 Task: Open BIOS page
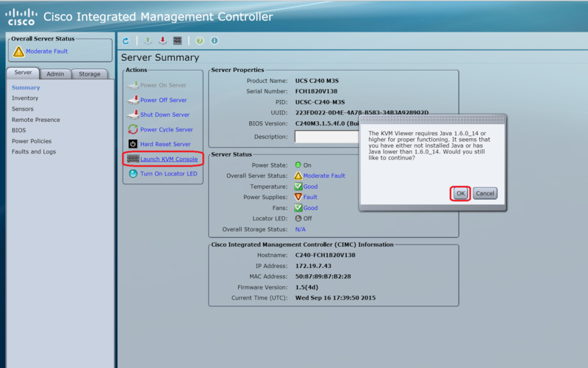click(19, 130)
